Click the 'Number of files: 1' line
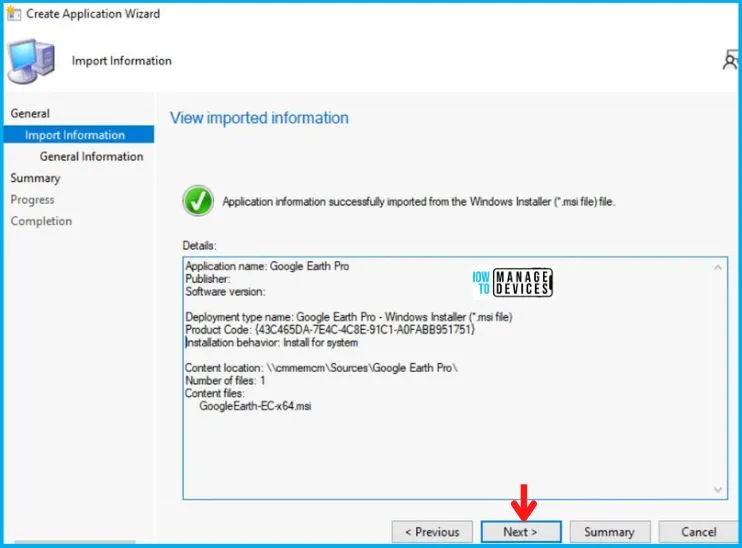The image size is (742, 548). click(x=225, y=380)
